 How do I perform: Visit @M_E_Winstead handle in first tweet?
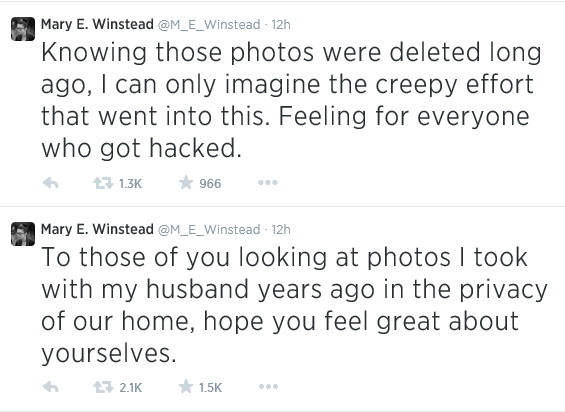tap(209, 25)
